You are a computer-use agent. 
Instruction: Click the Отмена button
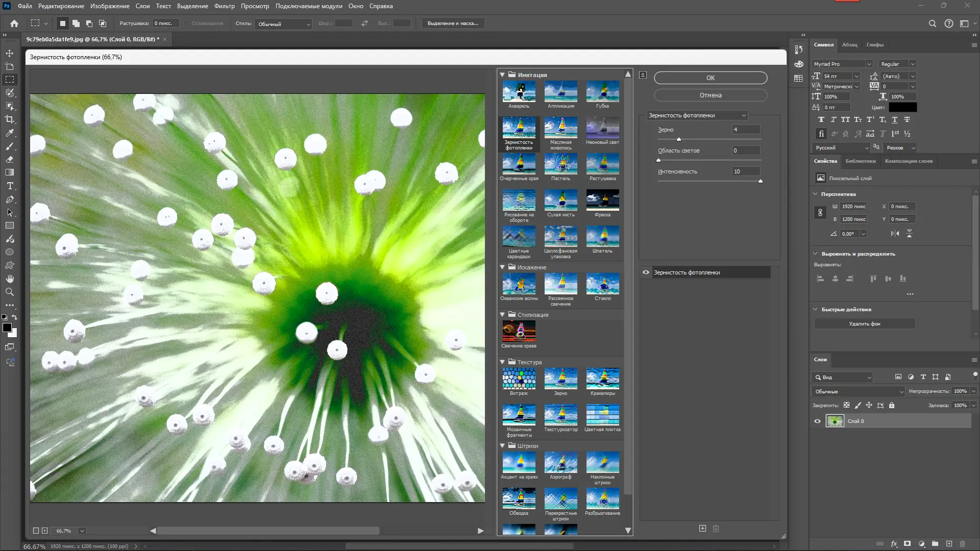click(x=710, y=95)
